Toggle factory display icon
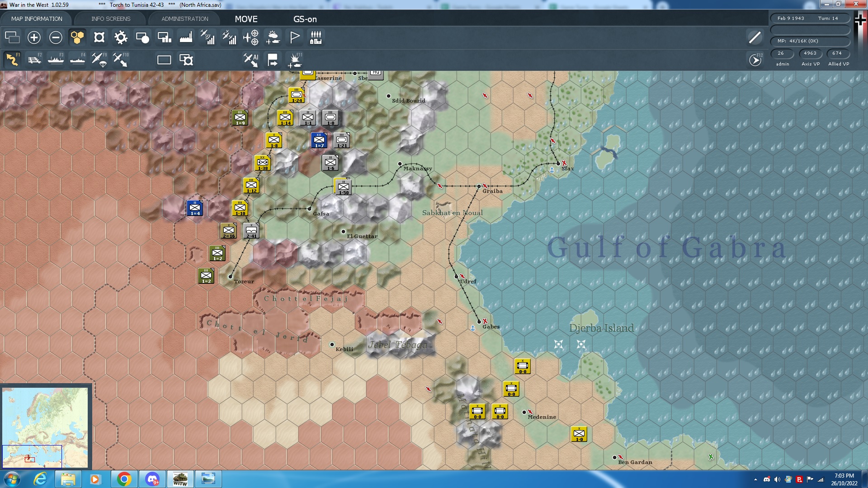This screenshot has height=488, width=868. (186, 38)
